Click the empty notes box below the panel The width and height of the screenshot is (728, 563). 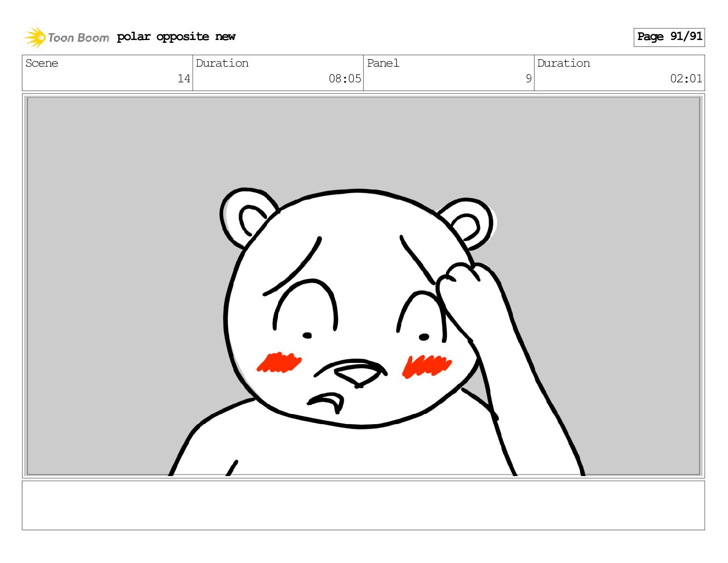point(364,506)
